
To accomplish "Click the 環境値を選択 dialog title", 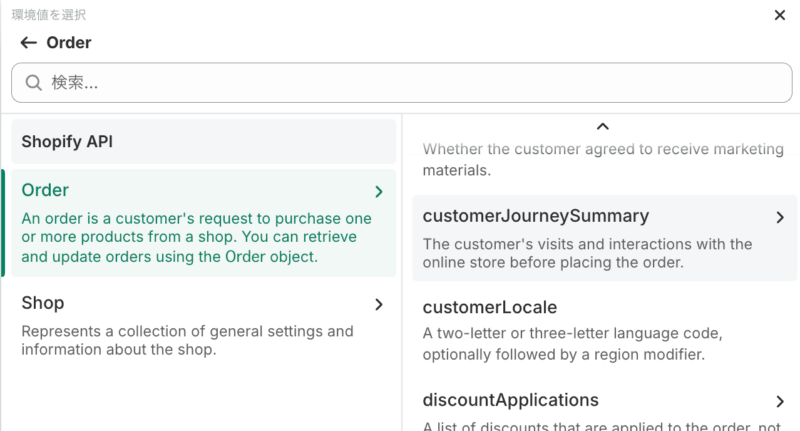I will (x=49, y=15).
